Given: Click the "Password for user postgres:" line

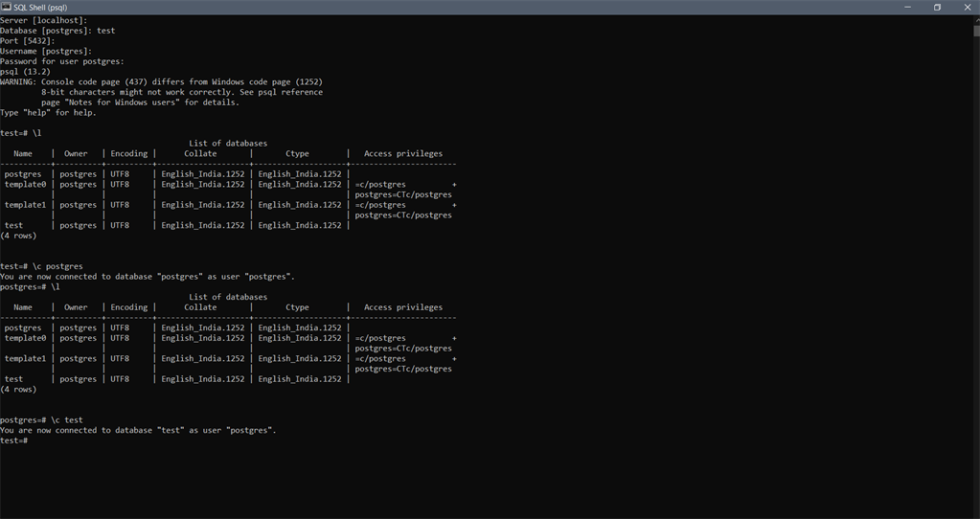Looking at the screenshot, I should coord(62,61).
